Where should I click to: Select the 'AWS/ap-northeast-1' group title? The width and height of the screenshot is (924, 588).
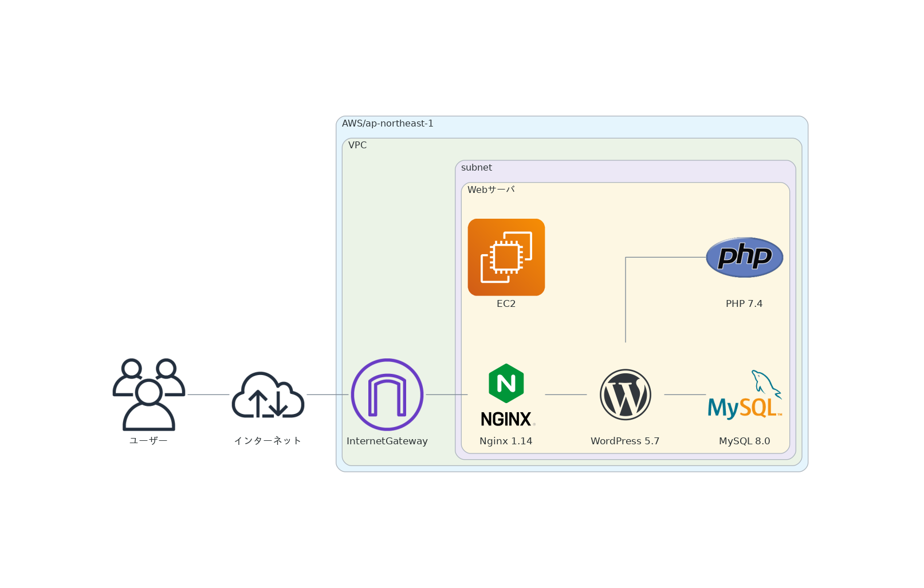(x=388, y=124)
